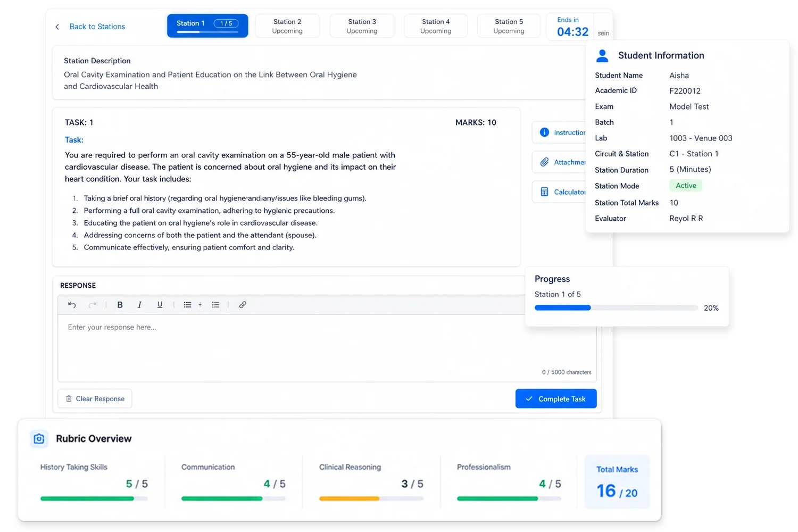Image resolution: width=798 pixels, height=532 pixels.
Task: Click the 04:32 countdown timer
Action: pos(572,32)
